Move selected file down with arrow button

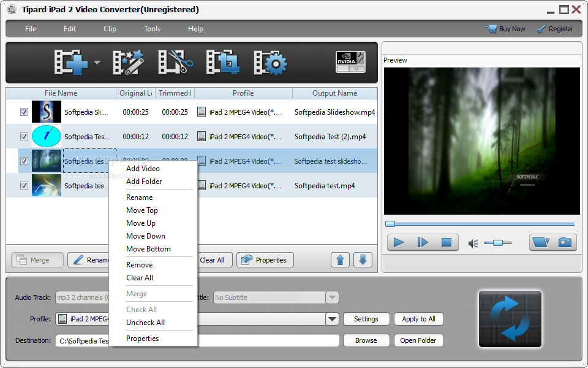point(363,260)
